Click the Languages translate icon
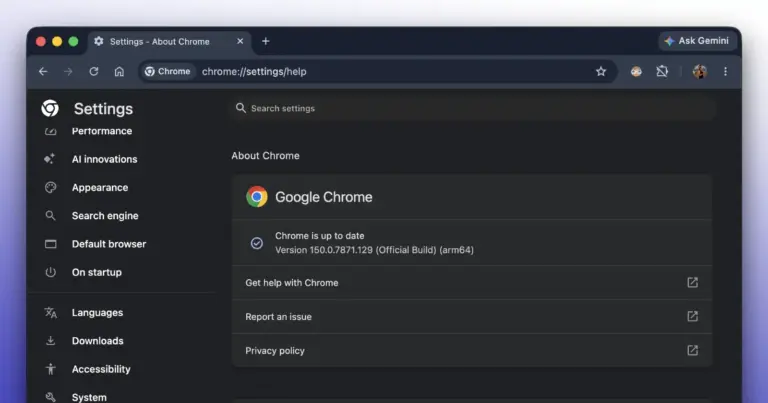Image resolution: width=768 pixels, height=403 pixels. [50, 312]
